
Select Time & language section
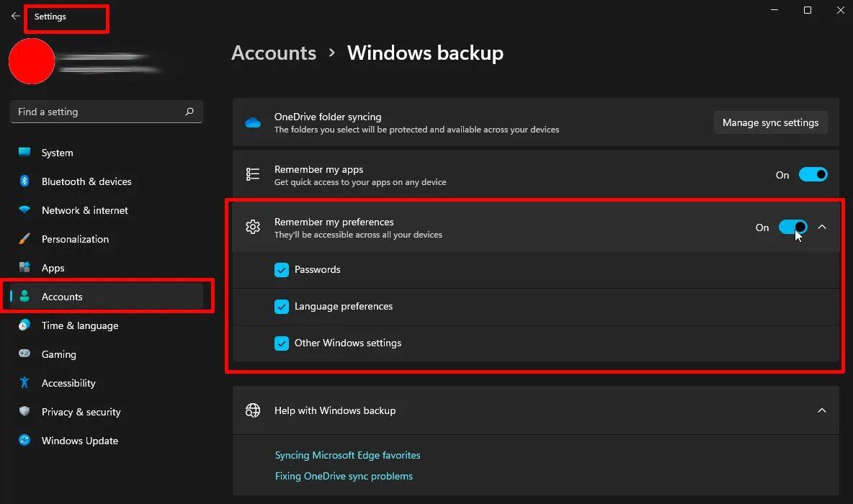click(107, 325)
